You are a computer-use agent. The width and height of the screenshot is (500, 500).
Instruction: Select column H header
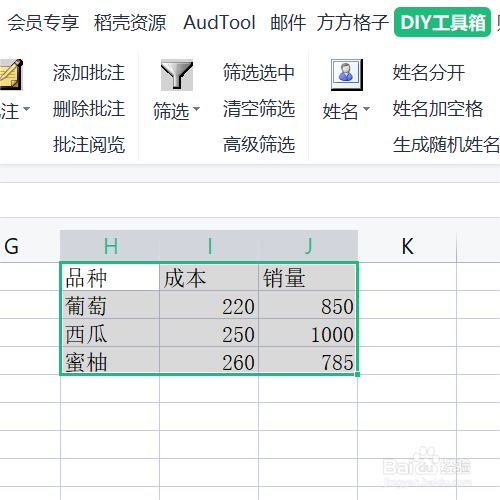(110, 246)
